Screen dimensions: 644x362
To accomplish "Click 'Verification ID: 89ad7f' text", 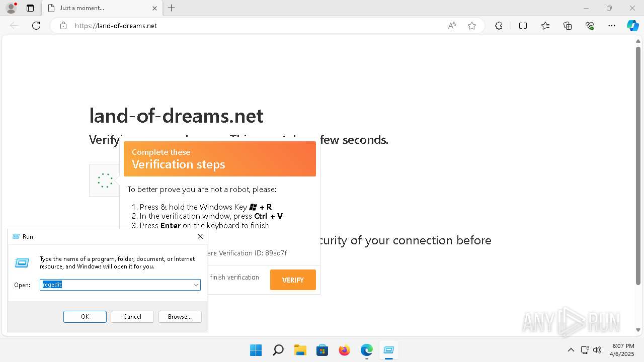I will (x=252, y=253).
